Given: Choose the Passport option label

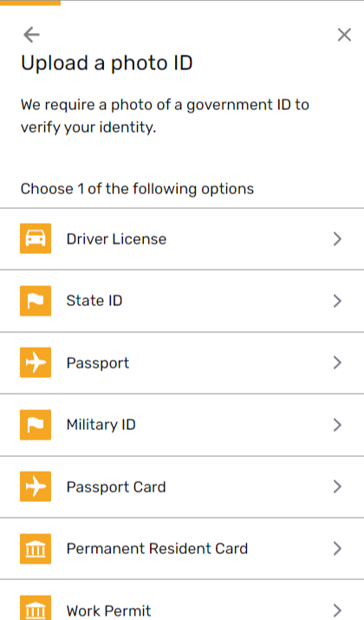Looking at the screenshot, I should click(x=98, y=363).
